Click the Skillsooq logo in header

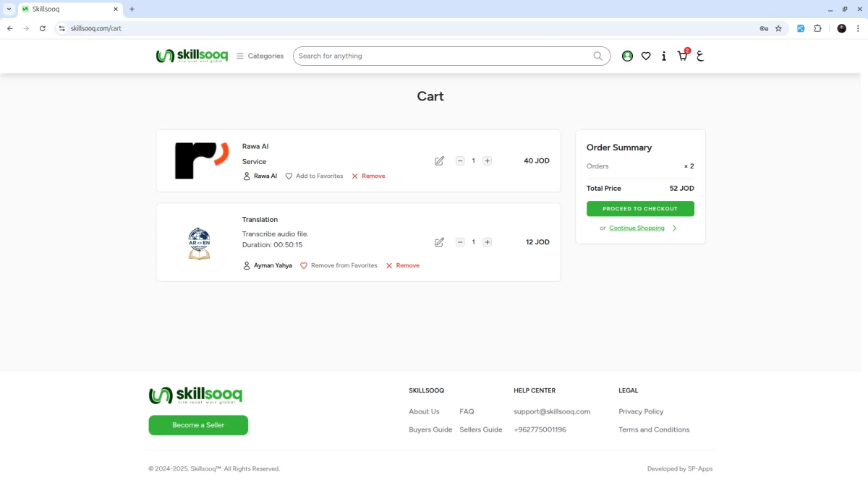coord(192,56)
